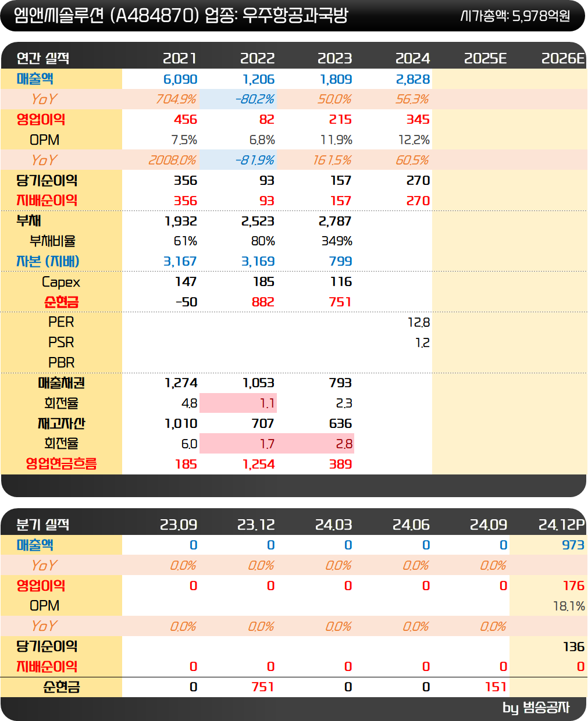Click the revenue YoY value 704.9%
Screen dimensions: 588x721
click(176, 99)
